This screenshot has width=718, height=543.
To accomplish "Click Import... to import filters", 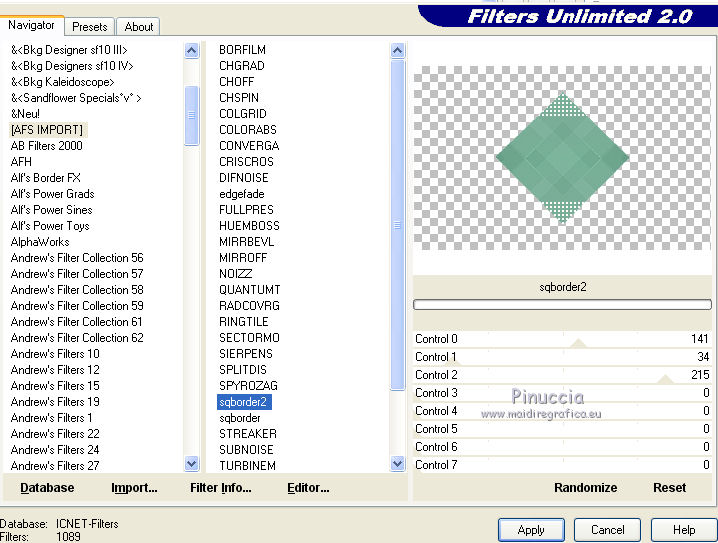I will (134, 488).
